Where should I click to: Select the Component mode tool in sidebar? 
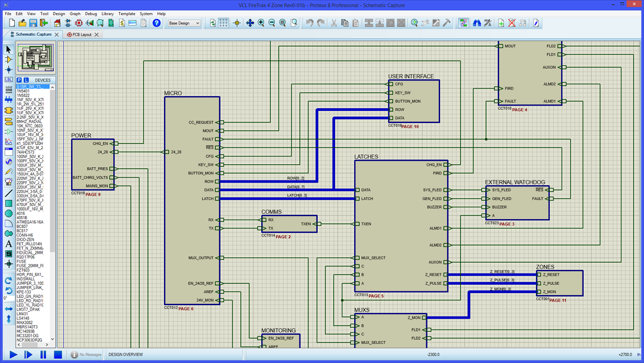pos(8,60)
